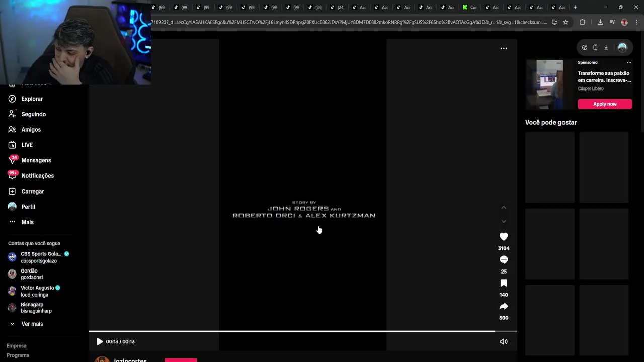Bookmark this page with star icon
The image size is (644, 362).
566,22
